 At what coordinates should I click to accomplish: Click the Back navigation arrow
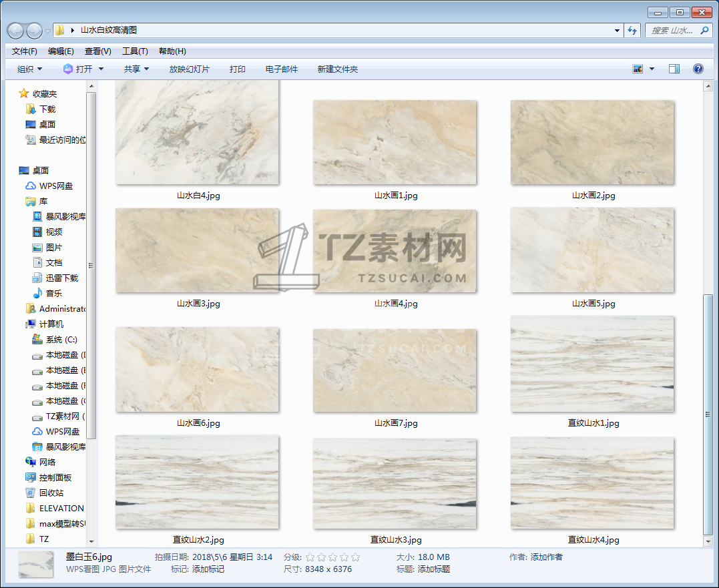pyautogui.click(x=15, y=31)
